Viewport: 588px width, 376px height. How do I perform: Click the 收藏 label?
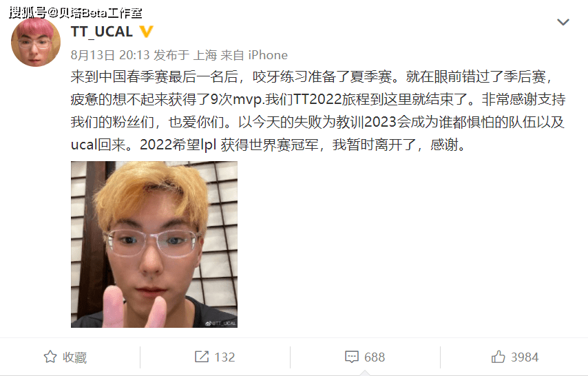[x=74, y=357]
